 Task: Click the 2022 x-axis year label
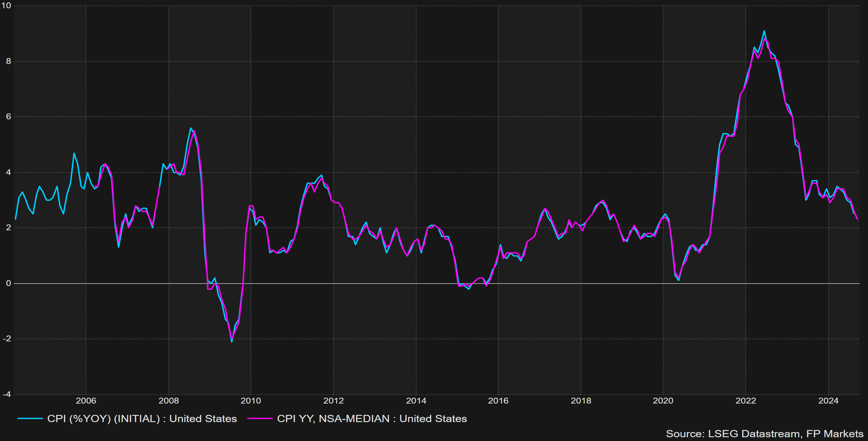746,401
